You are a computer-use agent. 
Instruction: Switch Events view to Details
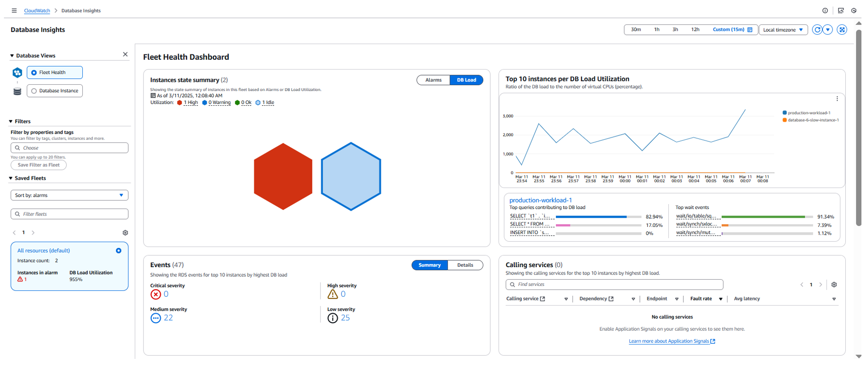(465, 265)
